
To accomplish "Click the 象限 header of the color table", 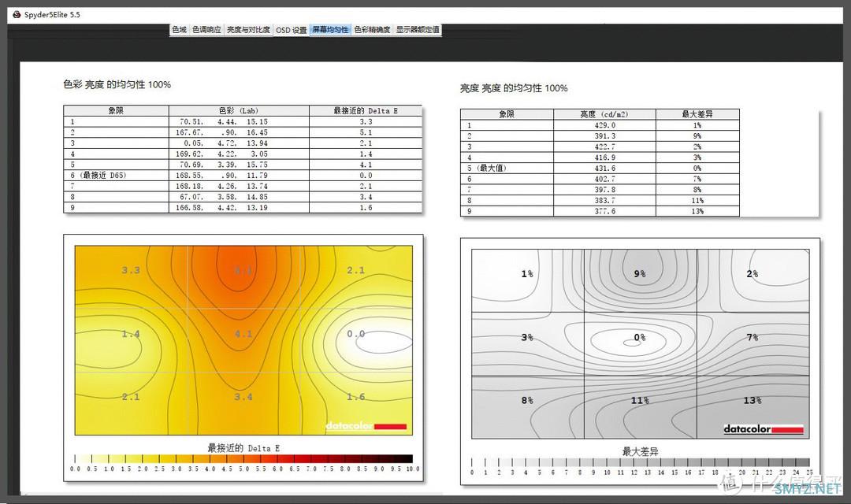I will 116,111.
